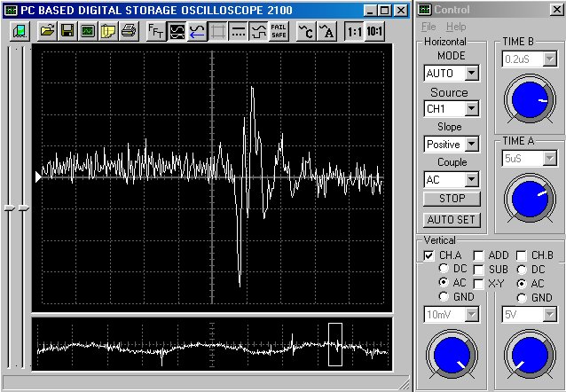Open the File menu in Control window
The image size is (566, 392).
click(428, 27)
